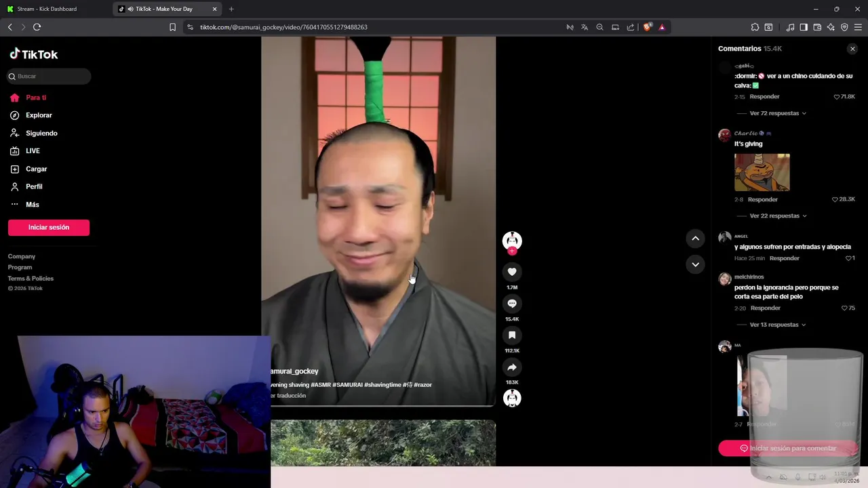
Task: Click the zoom out magnifier icon
Action: (x=599, y=27)
